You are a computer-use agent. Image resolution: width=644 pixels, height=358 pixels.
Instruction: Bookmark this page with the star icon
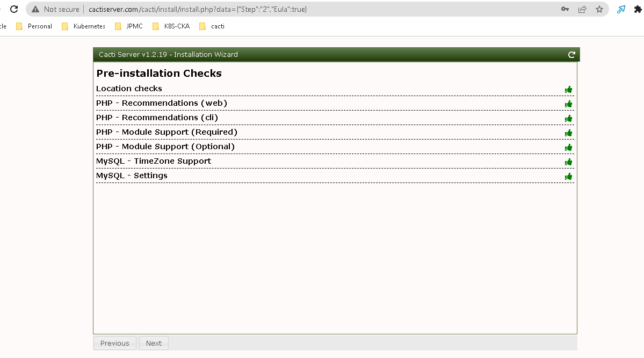[599, 9]
